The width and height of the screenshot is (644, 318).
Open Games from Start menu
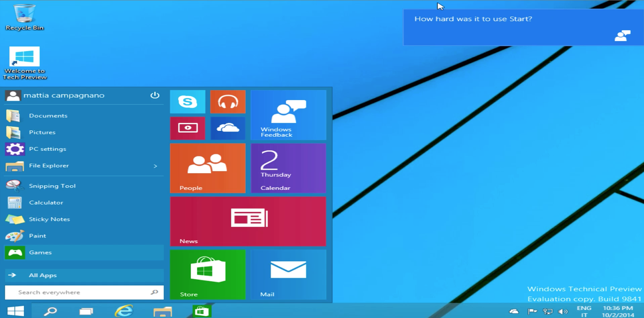(x=84, y=252)
